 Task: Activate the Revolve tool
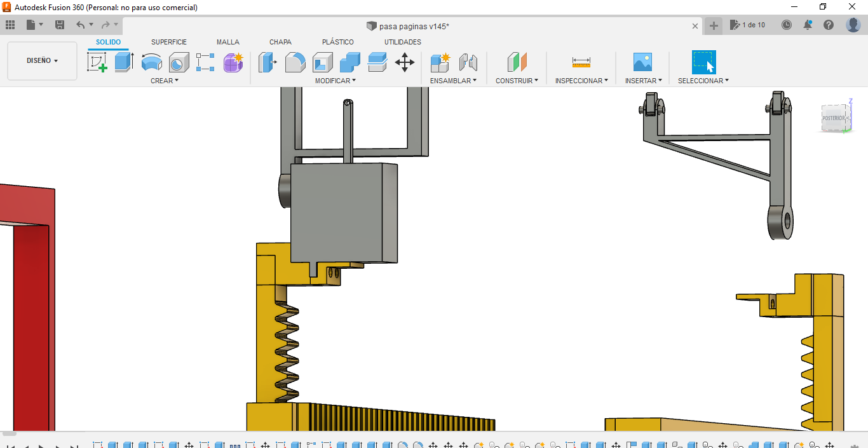pos(151,62)
